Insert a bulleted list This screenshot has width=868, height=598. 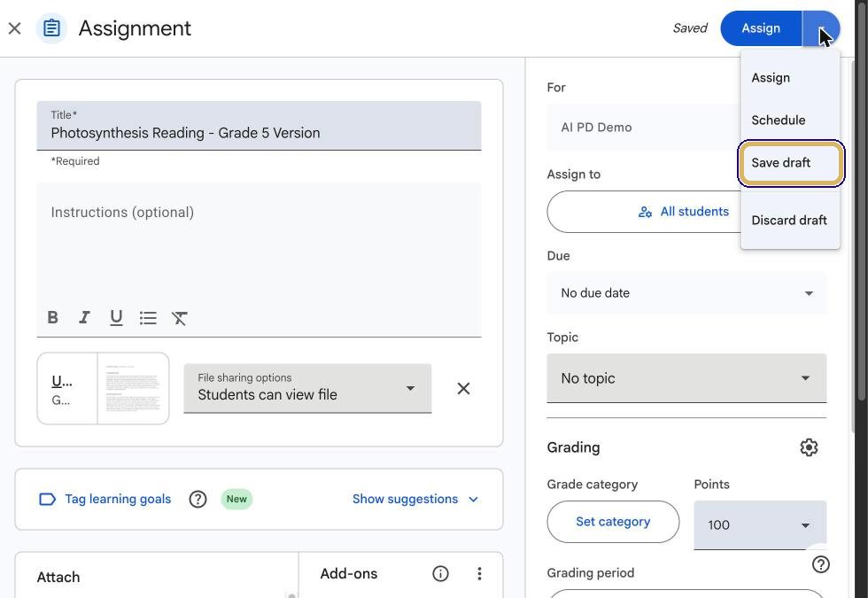pos(148,318)
